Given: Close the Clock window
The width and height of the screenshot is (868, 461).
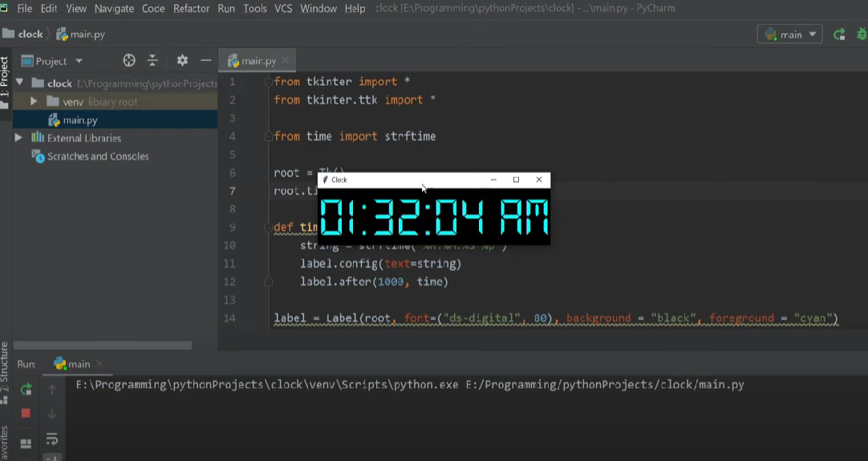Looking at the screenshot, I should [x=538, y=180].
